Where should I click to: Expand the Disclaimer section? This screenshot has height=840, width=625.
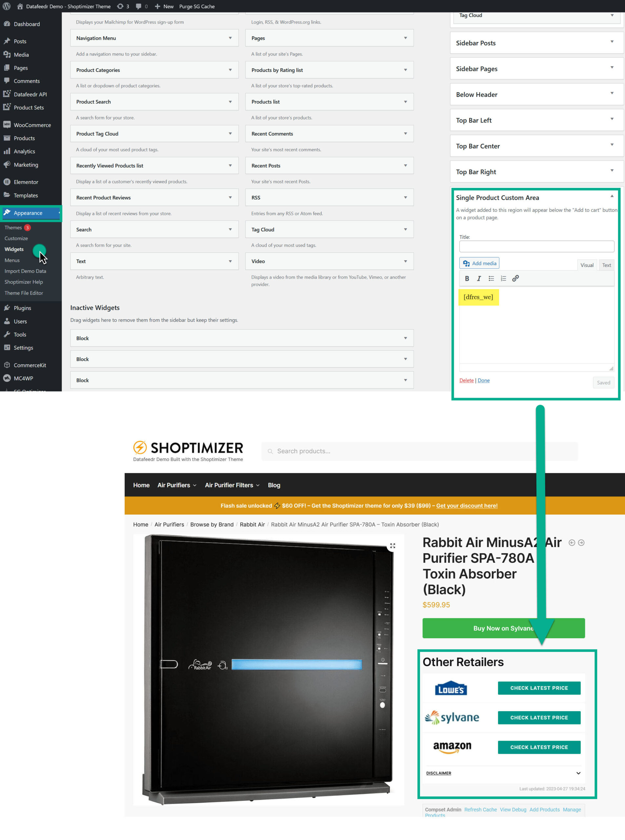click(503, 773)
